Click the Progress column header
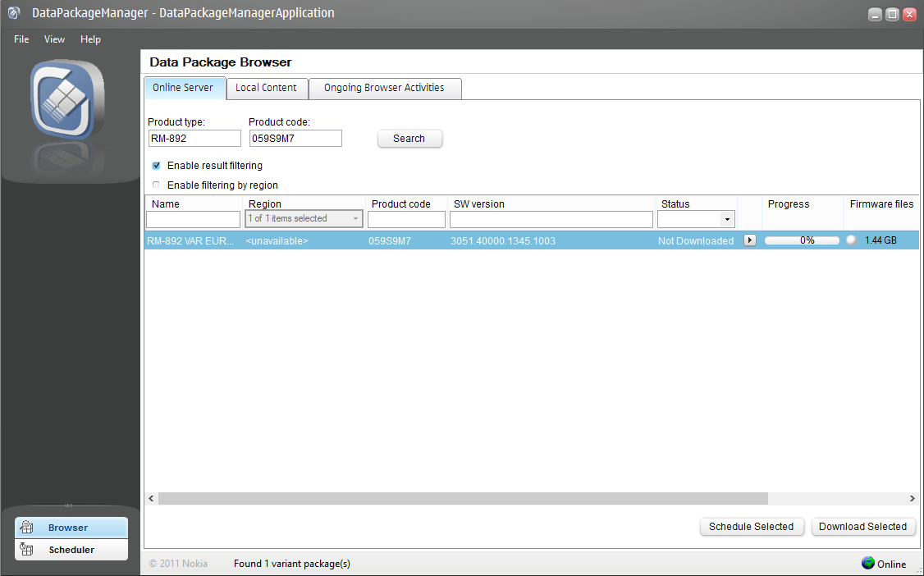924x576 pixels. pyautogui.click(x=789, y=203)
